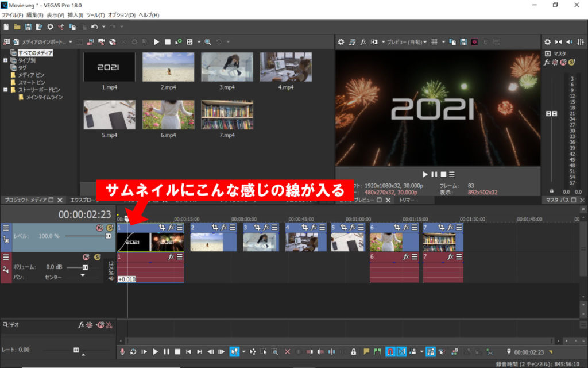
Task: Open master bus settings gear icon
Action: tap(547, 42)
